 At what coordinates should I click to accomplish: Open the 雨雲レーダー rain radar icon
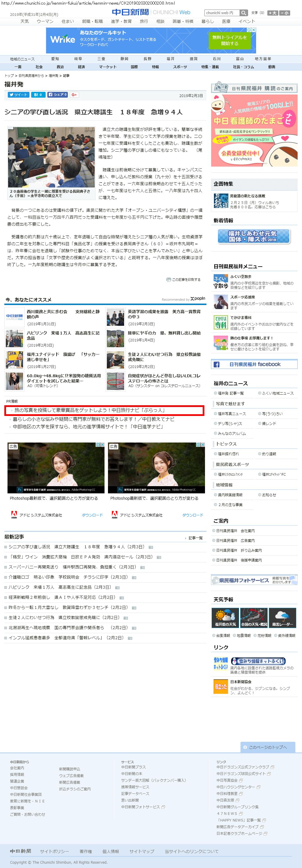282,618
